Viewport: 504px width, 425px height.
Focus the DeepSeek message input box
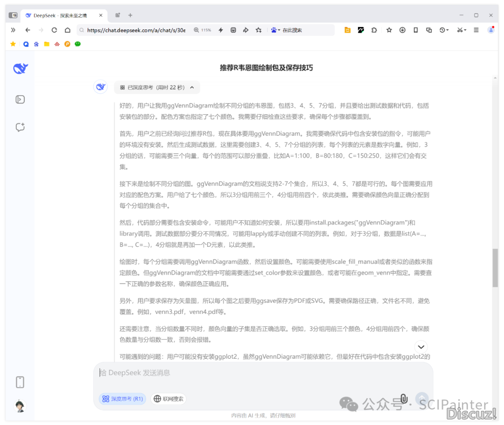(263, 373)
